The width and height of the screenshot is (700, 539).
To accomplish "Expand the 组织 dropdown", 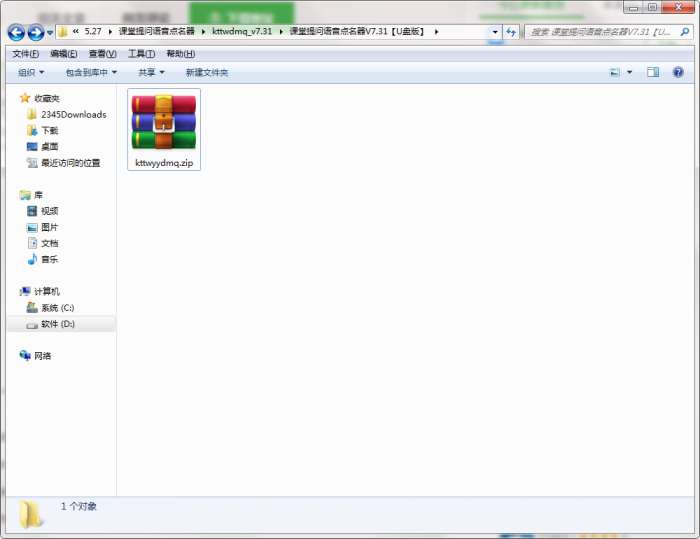I will click(31, 72).
